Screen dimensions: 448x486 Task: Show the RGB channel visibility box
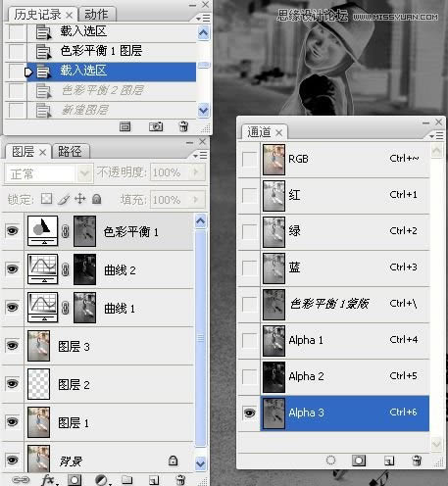click(249, 160)
